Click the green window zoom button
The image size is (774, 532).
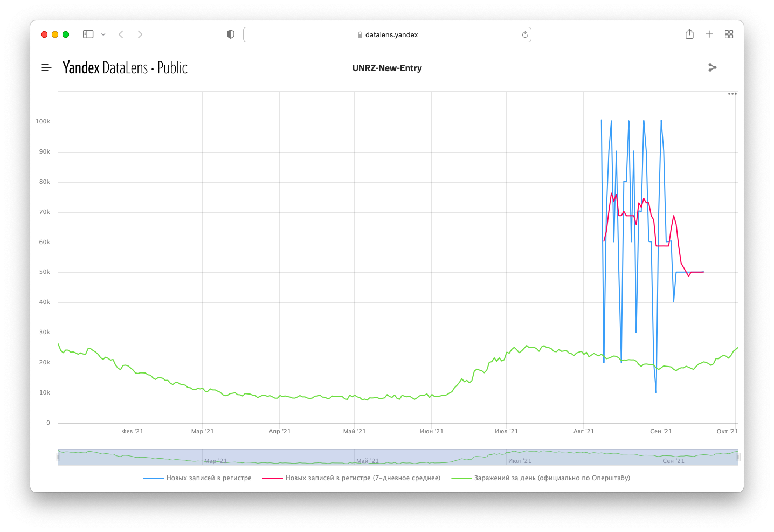click(66, 34)
